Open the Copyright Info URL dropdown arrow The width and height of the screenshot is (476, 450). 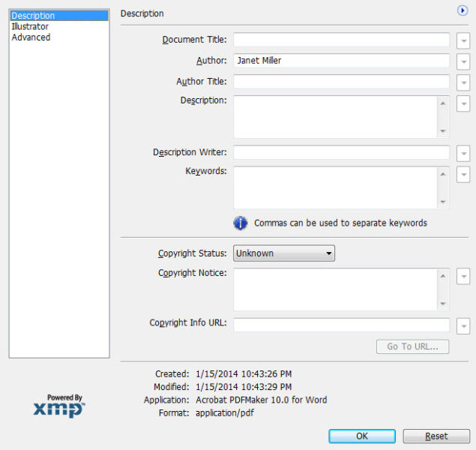[x=463, y=325]
